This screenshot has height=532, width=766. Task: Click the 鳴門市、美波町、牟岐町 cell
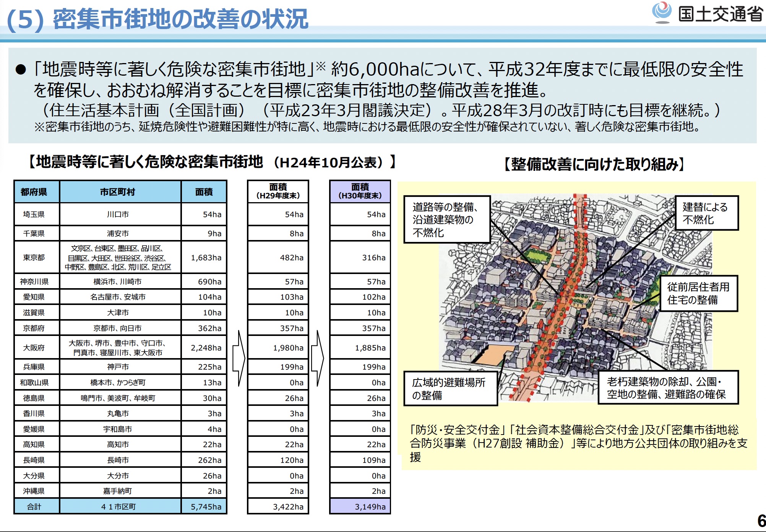click(x=120, y=398)
